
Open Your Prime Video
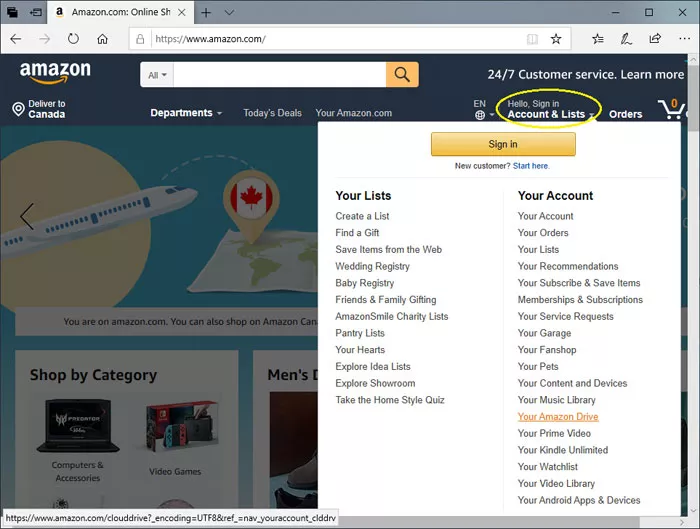pos(554,433)
